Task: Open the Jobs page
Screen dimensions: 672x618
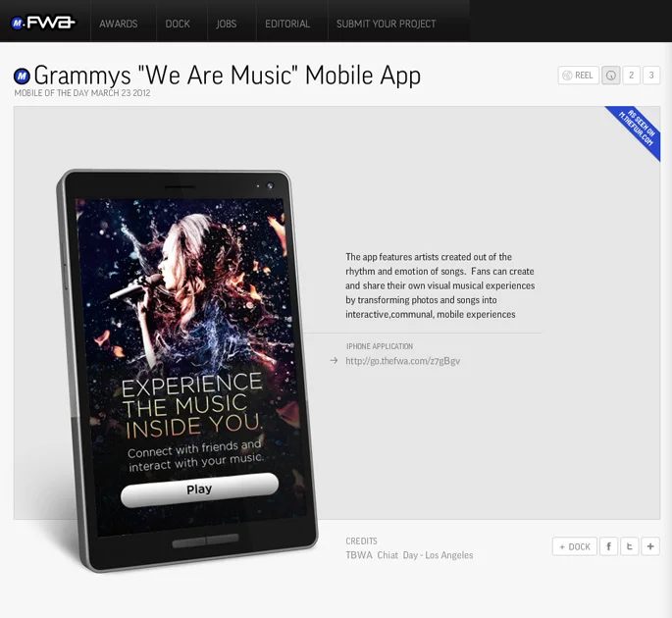Action: point(227,24)
